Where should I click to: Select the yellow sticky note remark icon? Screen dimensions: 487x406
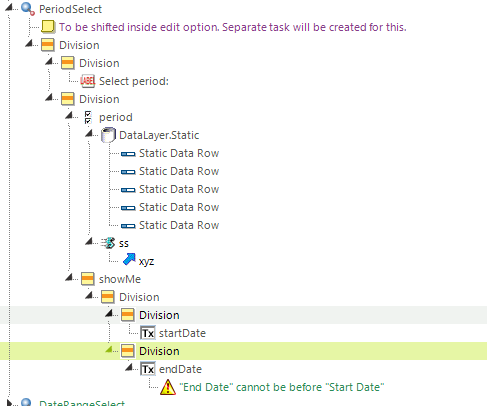click(48, 27)
